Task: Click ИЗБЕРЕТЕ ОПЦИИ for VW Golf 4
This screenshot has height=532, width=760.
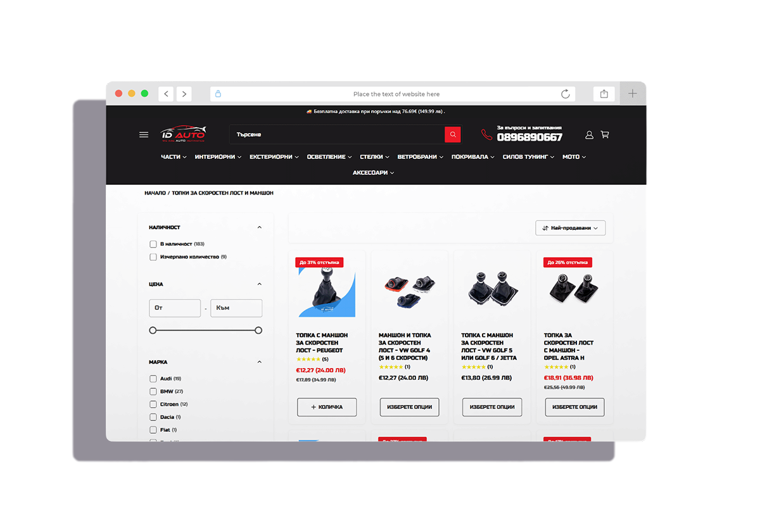Action: [x=409, y=407]
